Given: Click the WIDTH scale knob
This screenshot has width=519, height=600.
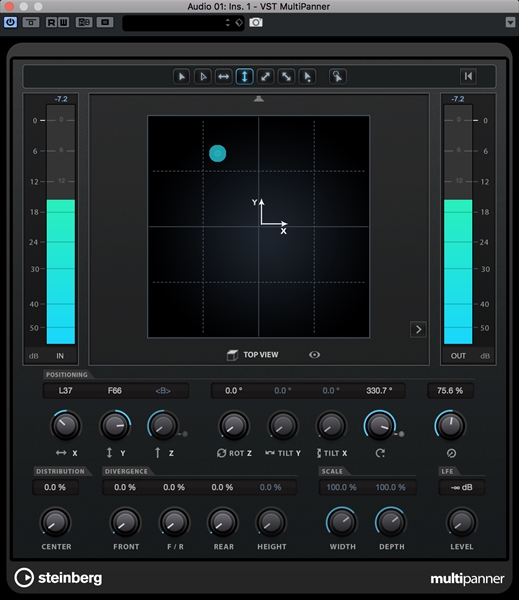Looking at the screenshot, I should point(342,522).
